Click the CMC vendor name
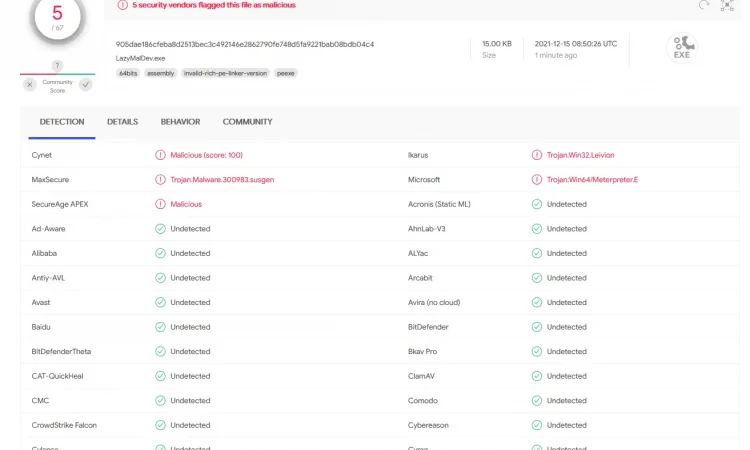The image size is (750, 450). (40, 401)
